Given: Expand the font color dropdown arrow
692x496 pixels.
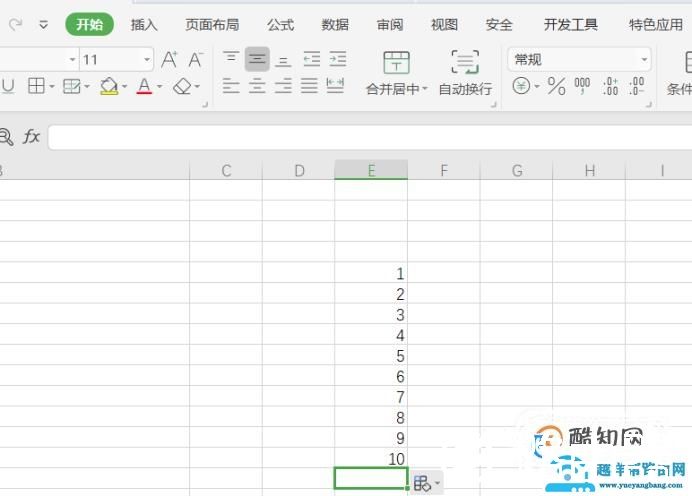Looking at the screenshot, I should click(160, 86).
